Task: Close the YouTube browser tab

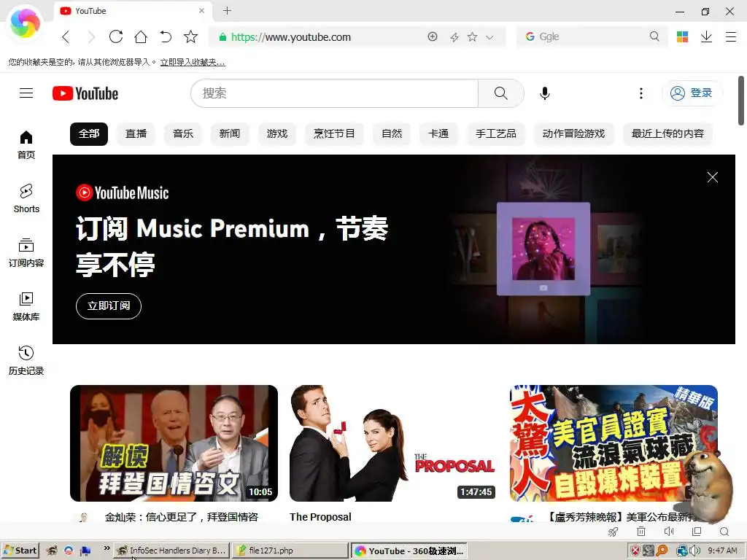Action: coord(201,10)
